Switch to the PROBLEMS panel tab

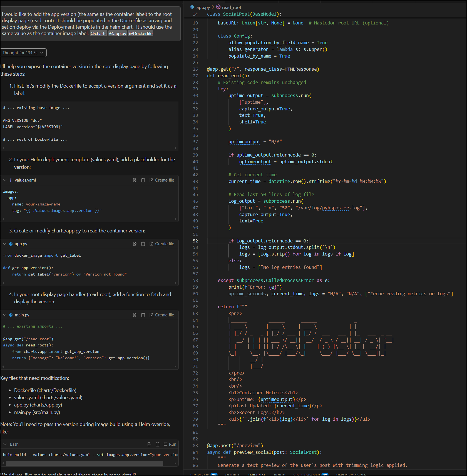[x=201, y=474]
